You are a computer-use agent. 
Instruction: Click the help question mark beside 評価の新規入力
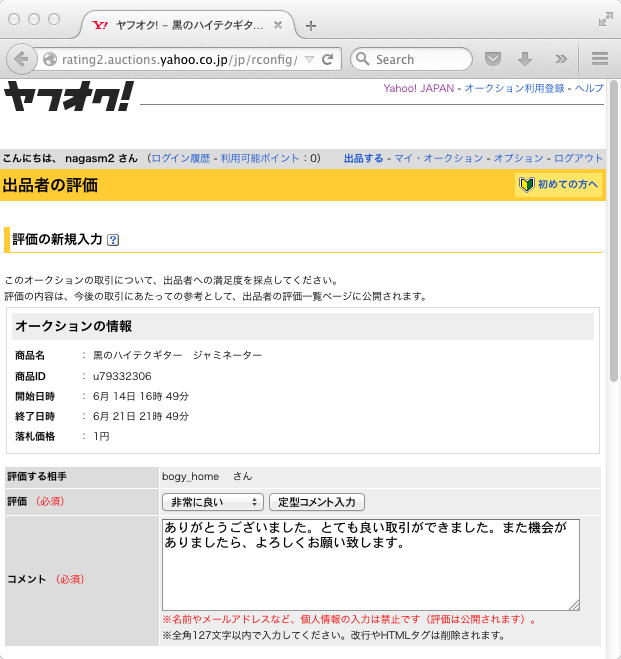(x=113, y=240)
